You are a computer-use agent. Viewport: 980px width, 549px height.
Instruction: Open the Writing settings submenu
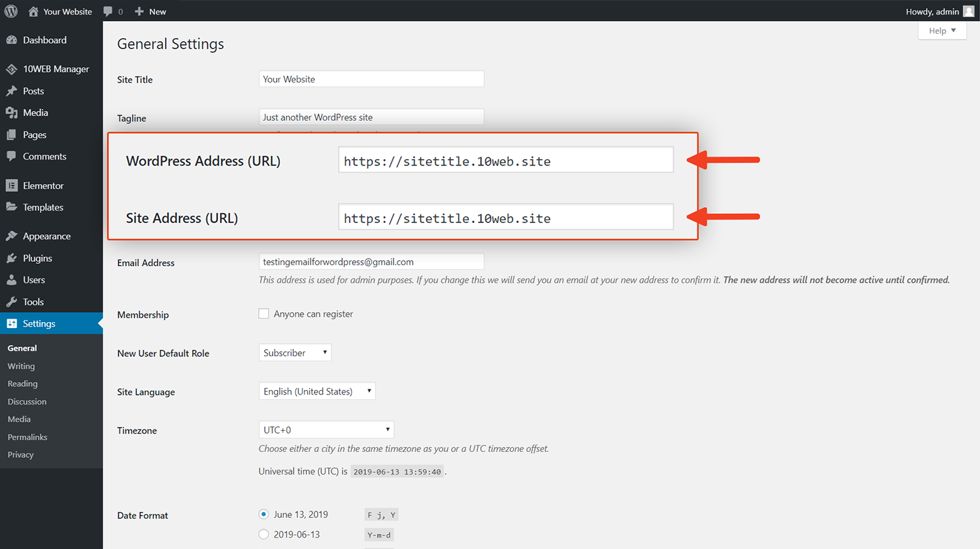pos(21,366)
